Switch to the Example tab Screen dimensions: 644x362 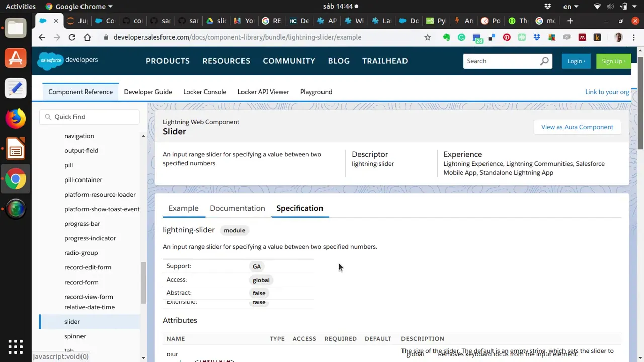point(183,208)
